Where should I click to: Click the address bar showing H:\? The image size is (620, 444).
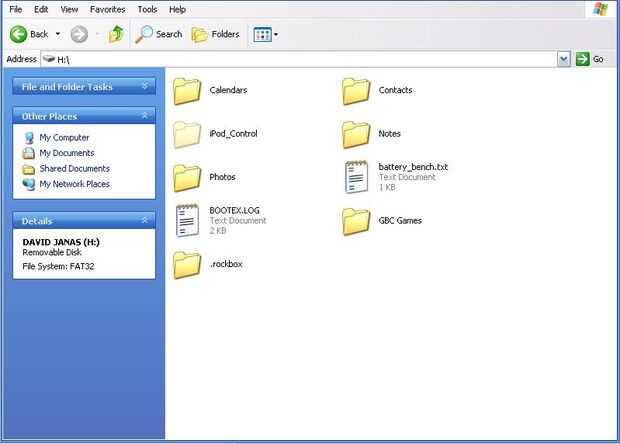coord(299,59)
